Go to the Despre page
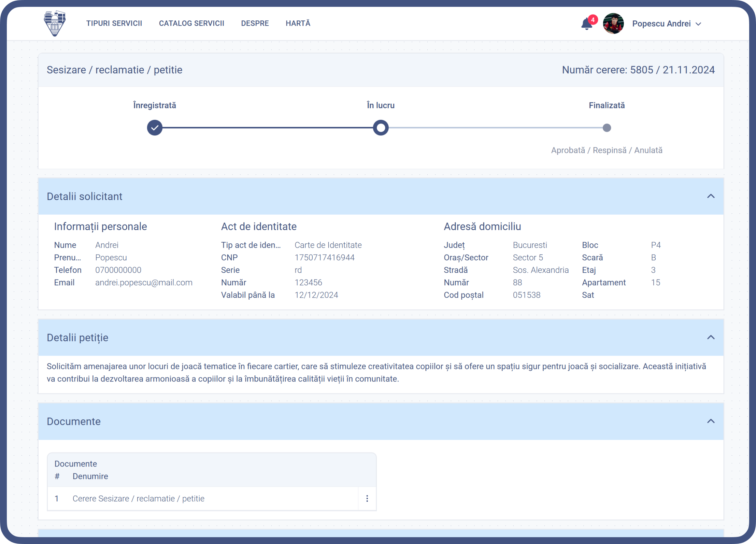 [255, 23]
